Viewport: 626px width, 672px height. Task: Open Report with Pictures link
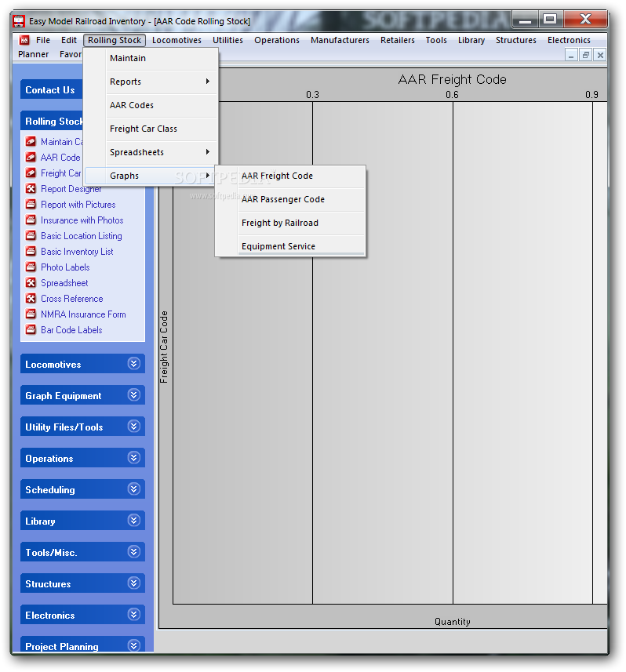pos(78,205)
